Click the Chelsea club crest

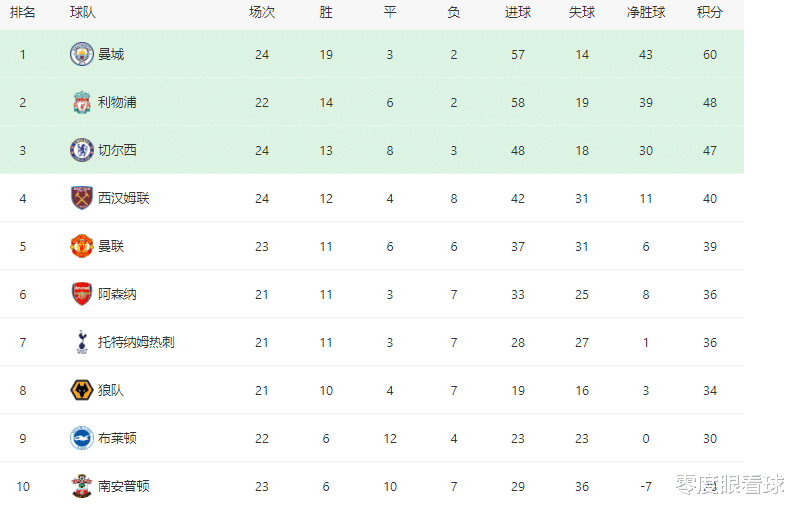click(x=81, y=150)
